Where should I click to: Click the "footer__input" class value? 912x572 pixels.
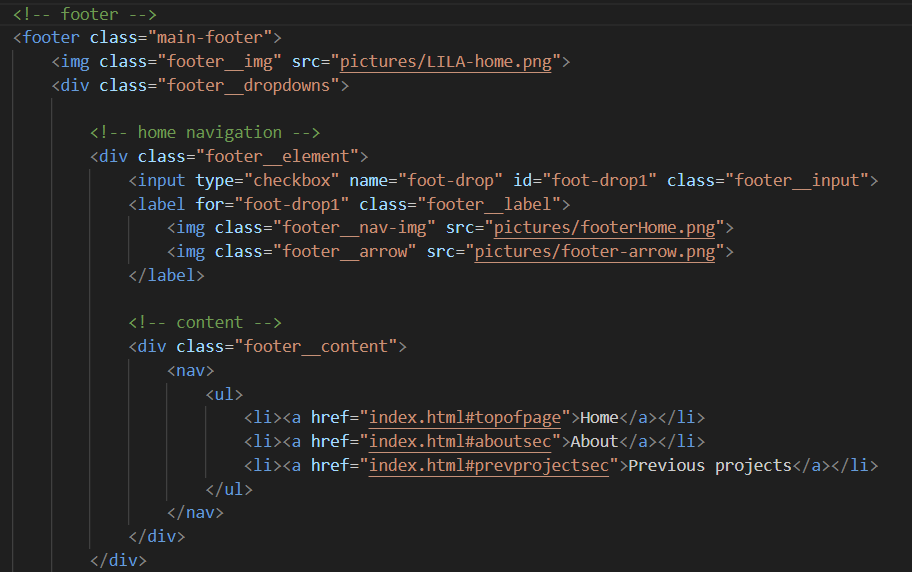coord(797,180)
